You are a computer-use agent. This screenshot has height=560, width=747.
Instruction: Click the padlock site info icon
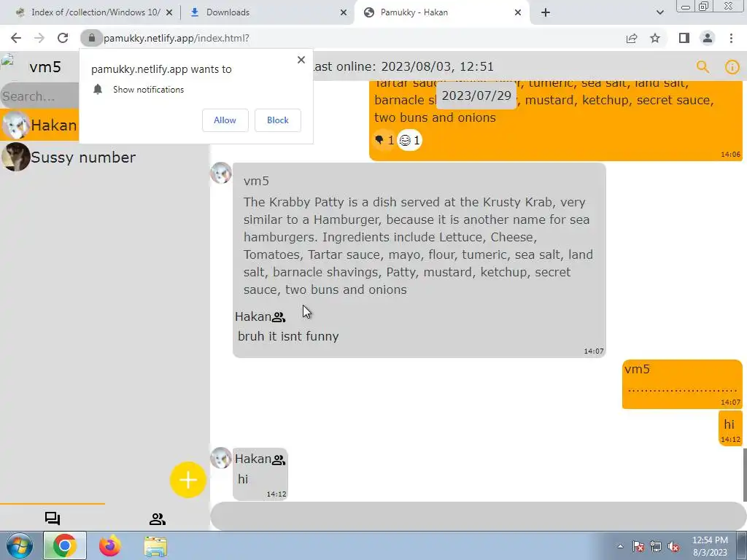pos(91,38)
